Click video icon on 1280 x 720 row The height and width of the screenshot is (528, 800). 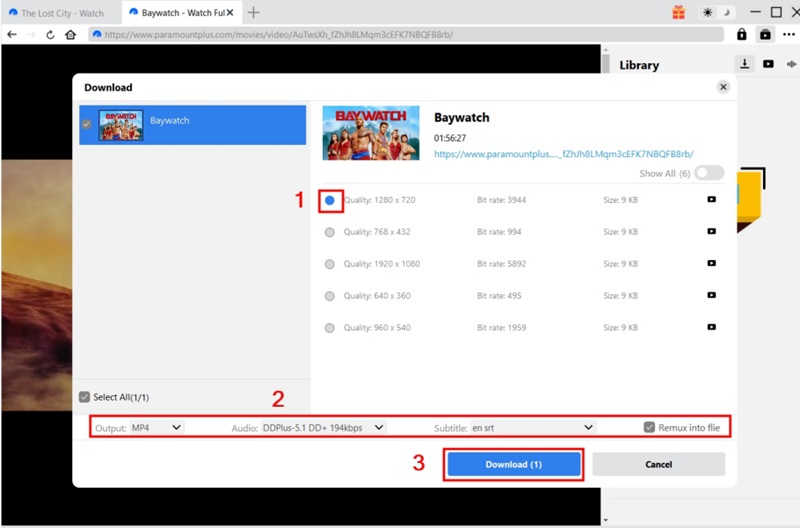click(x=711, y=199)
